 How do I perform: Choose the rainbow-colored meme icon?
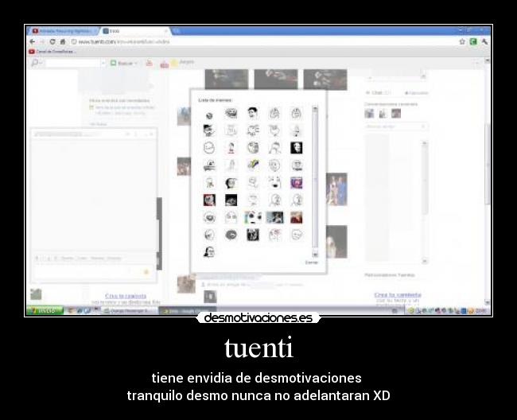pyautogui.click(x=253, y=165)
